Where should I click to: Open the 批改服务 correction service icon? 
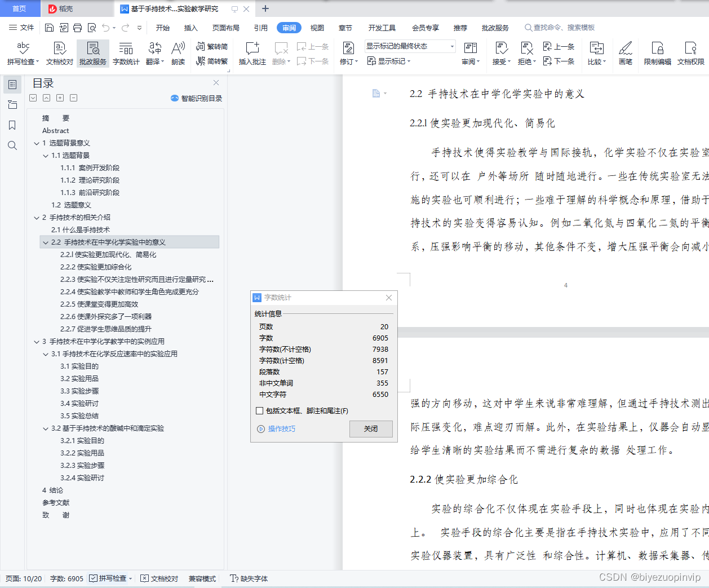tap(93, 54)
